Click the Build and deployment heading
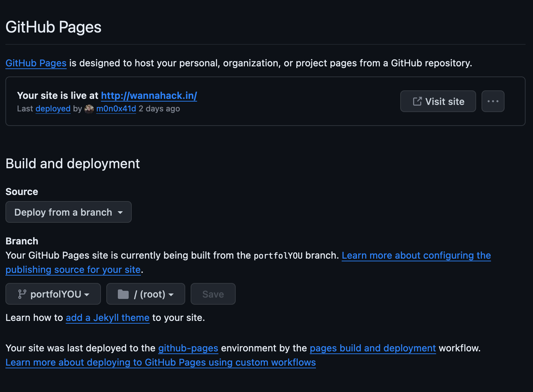Image resolution: width=533 pixels, height=392 pixels. click(73, 164)
